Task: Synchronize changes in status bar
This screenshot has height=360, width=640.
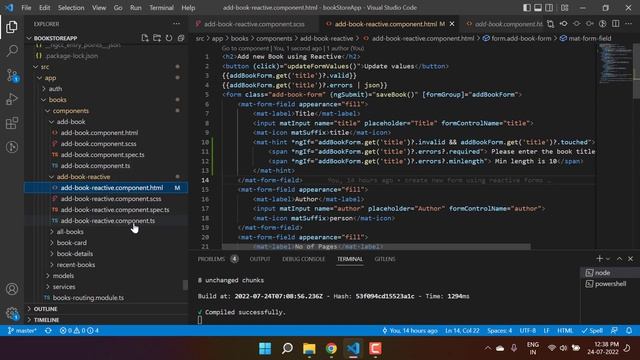Action: click(x=48, y=330)
